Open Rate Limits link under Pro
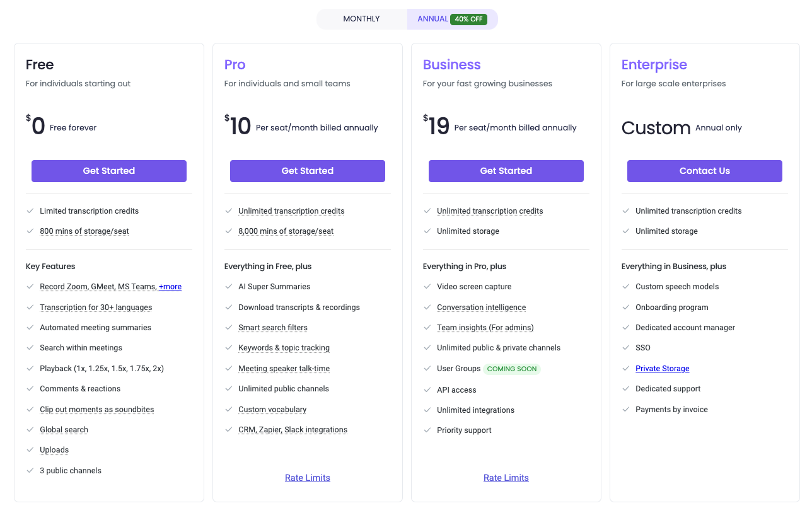The height and width of the screenshot is (513, 812). (308, 478)
